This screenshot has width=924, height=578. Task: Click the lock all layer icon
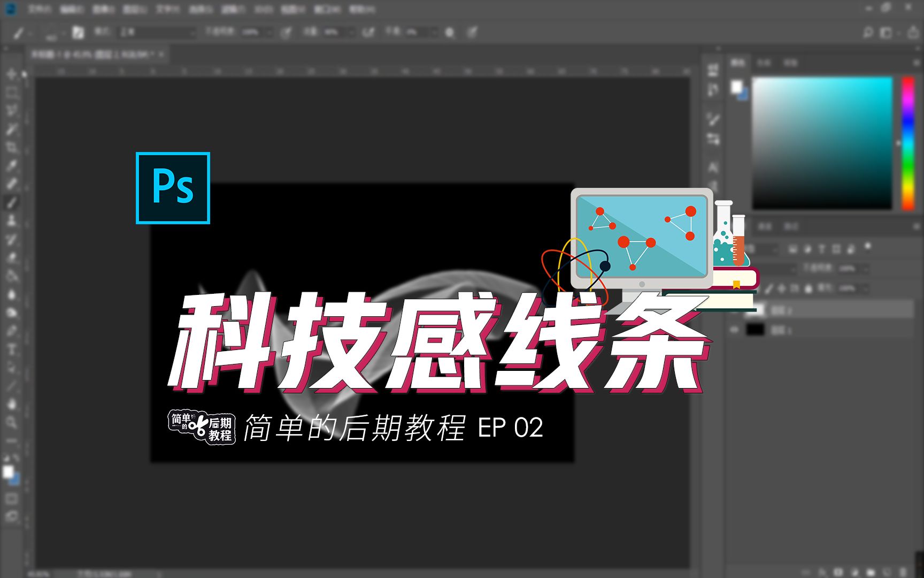click(808, 288)
